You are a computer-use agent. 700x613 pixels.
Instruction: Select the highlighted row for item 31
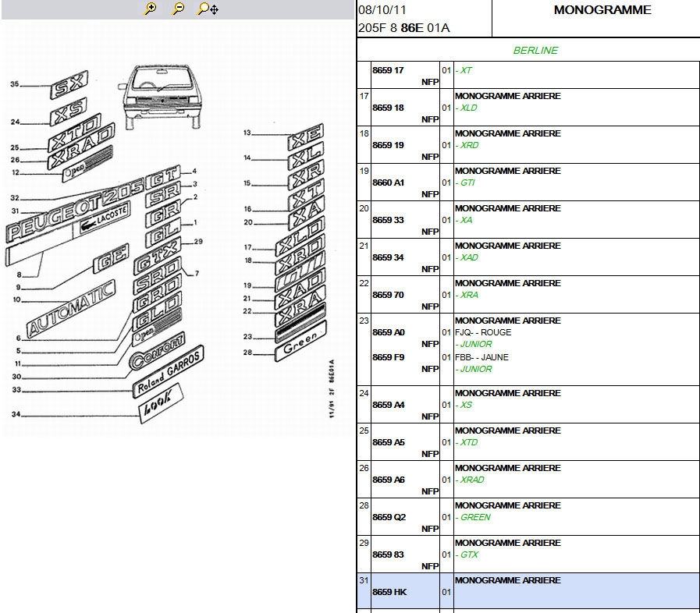click(x=528, y=591)
